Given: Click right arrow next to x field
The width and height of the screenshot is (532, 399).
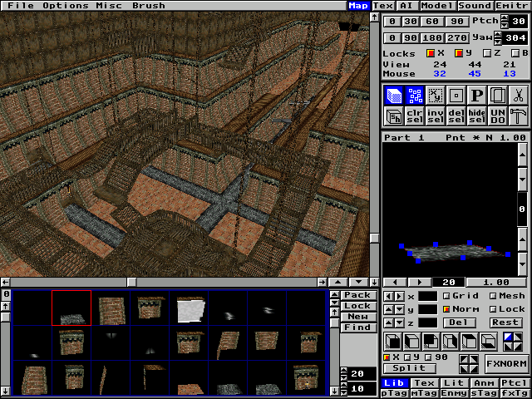Looking at the screenshot, I should point(399,296).
